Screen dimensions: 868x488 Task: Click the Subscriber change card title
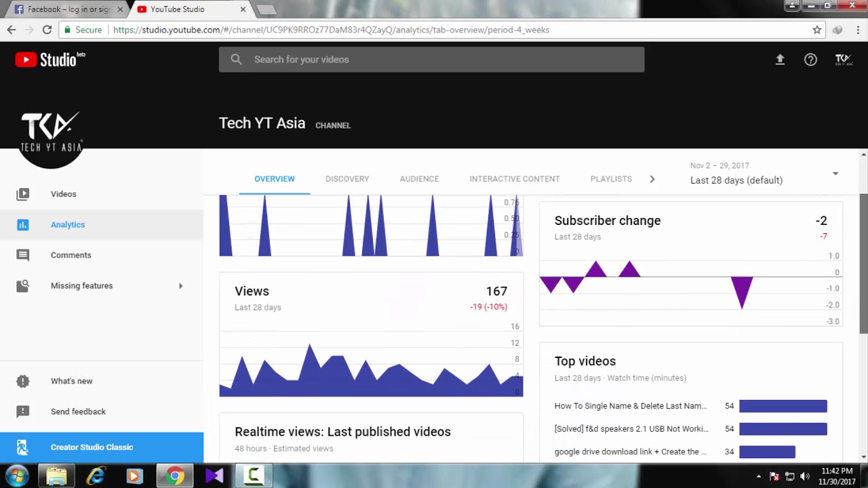pyautogui.click(x=608, y=220)
